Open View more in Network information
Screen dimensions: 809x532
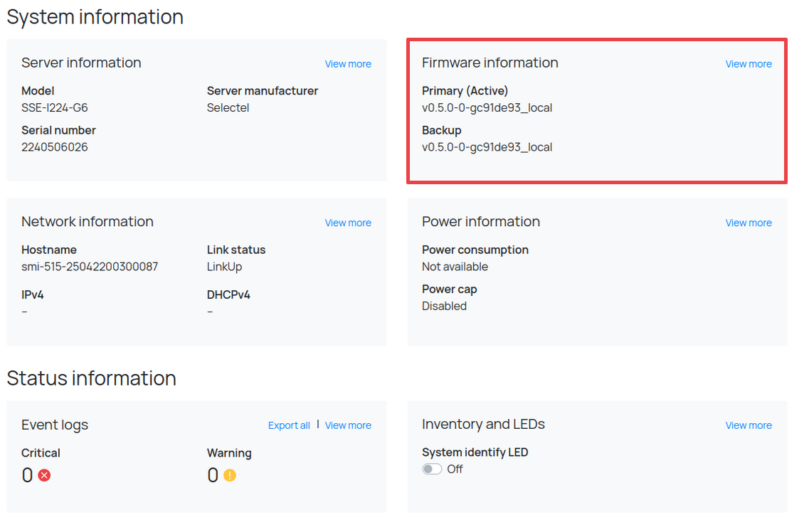[x=348, y=223]
